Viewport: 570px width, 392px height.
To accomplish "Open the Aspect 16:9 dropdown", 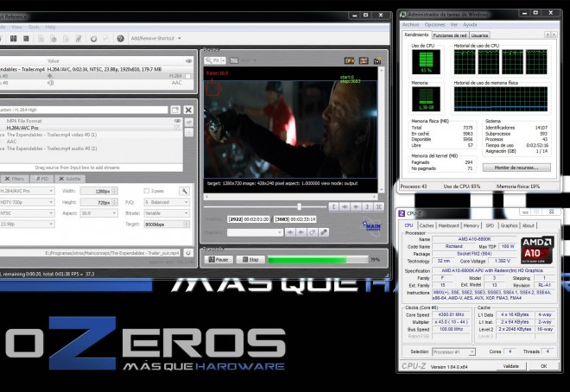I will (x=98, y=213).
